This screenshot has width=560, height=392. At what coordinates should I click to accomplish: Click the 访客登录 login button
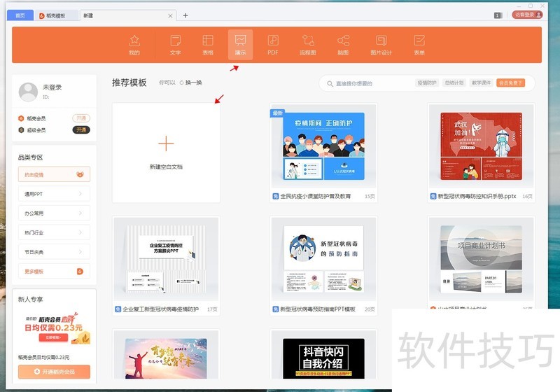point(527,15)
